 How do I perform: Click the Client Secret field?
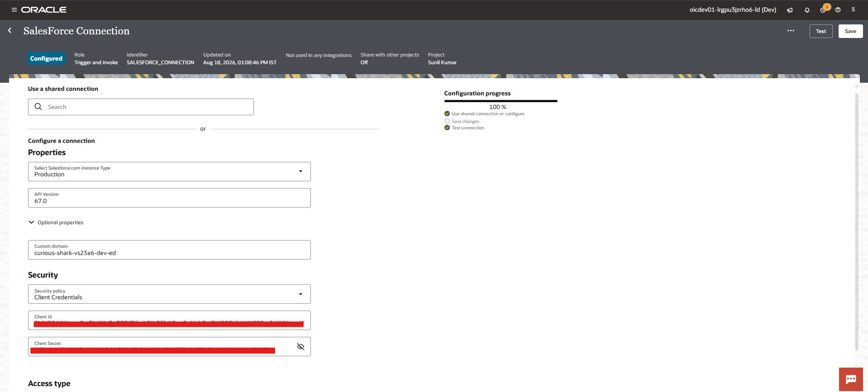point(169,346)
